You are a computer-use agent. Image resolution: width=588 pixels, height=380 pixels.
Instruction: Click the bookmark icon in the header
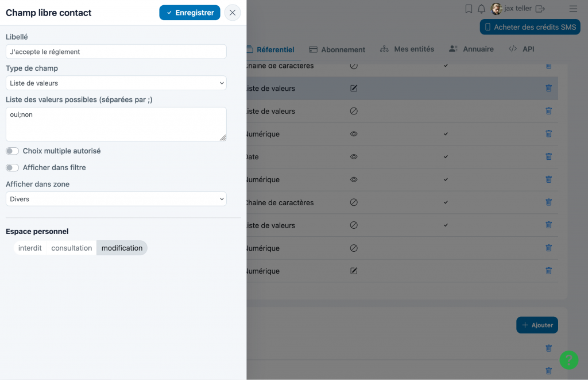point(469,9)
